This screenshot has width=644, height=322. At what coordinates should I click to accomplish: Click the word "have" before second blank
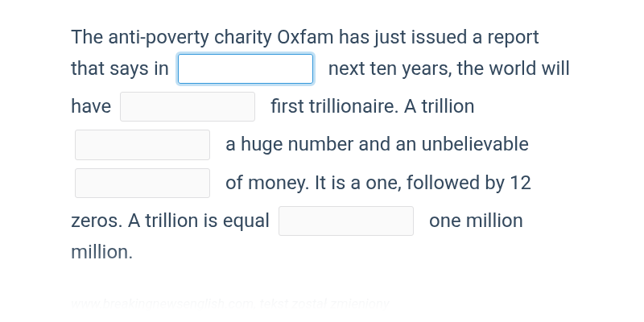tap(91, 106)
